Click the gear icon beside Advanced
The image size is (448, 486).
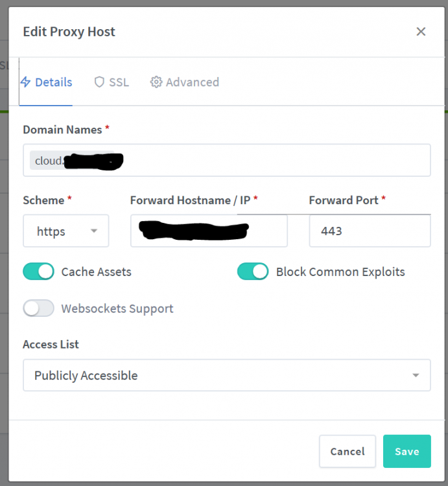[156, 82]
